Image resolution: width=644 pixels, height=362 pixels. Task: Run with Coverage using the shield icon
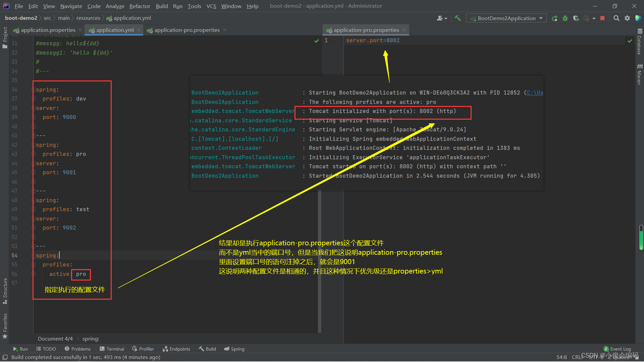(x=576, y=18)
